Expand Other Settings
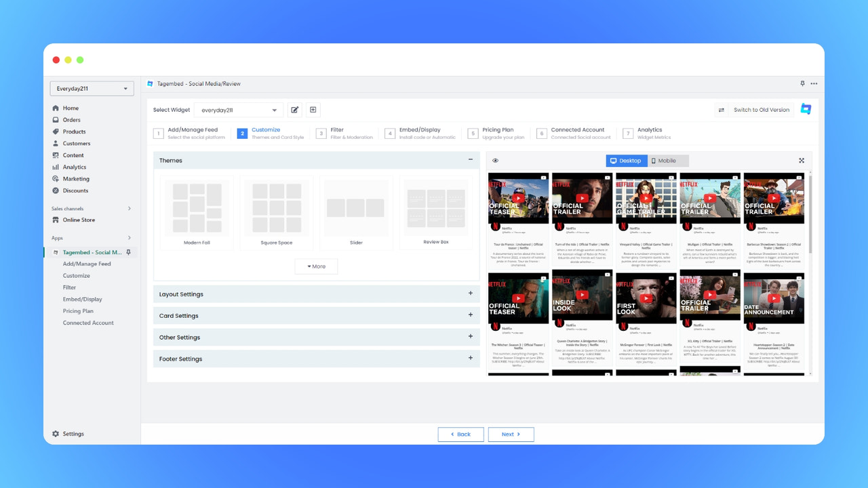Viewport: 868px width, 488px height. pos(317,337)
